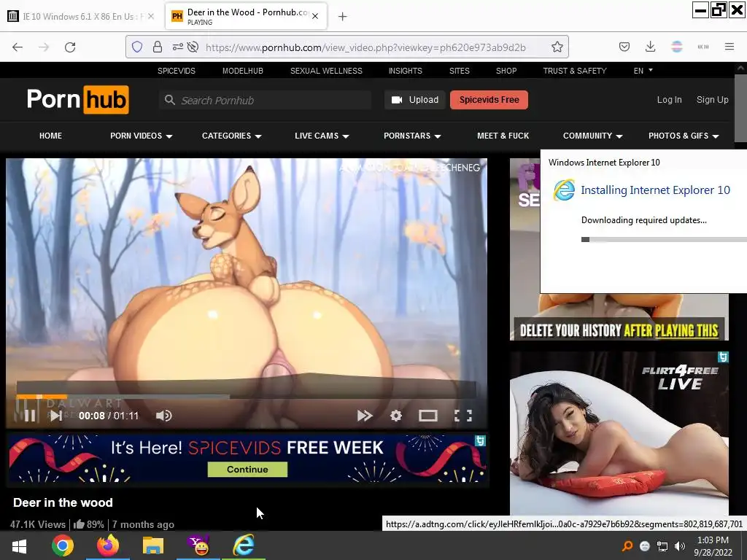Click the tray search magnifier icon
Screen dimensions: 747x560
[627, 546]
